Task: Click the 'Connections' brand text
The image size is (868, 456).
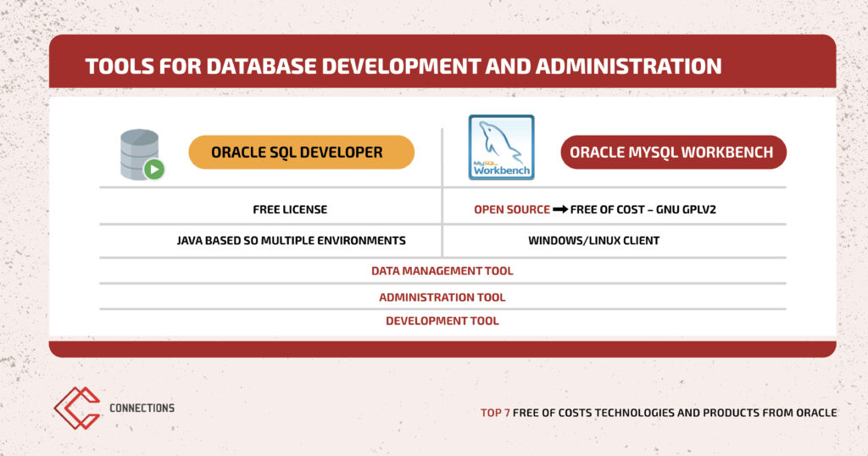Action: [142, 408]
